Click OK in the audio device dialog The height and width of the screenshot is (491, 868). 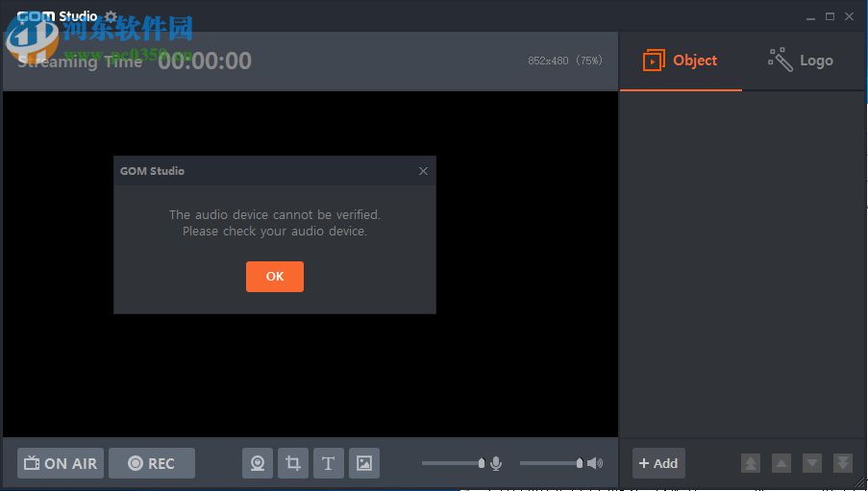tap(275, 276)
